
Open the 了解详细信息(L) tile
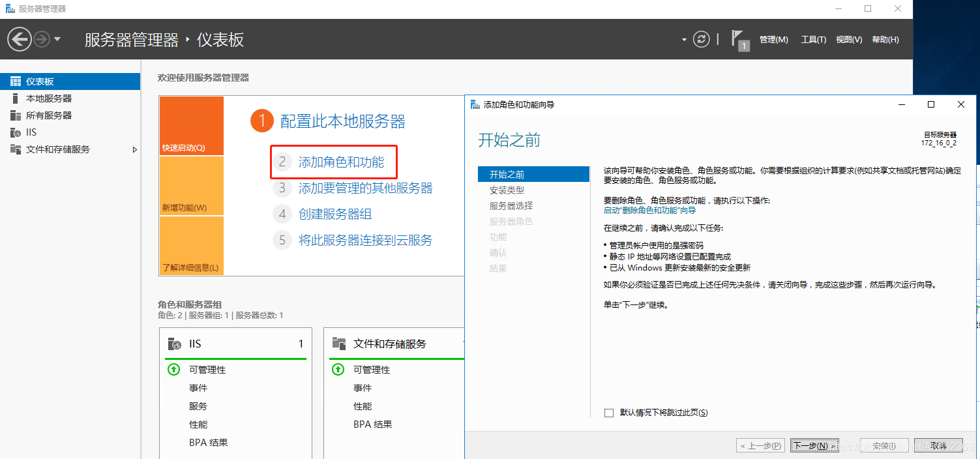point(192,246)
